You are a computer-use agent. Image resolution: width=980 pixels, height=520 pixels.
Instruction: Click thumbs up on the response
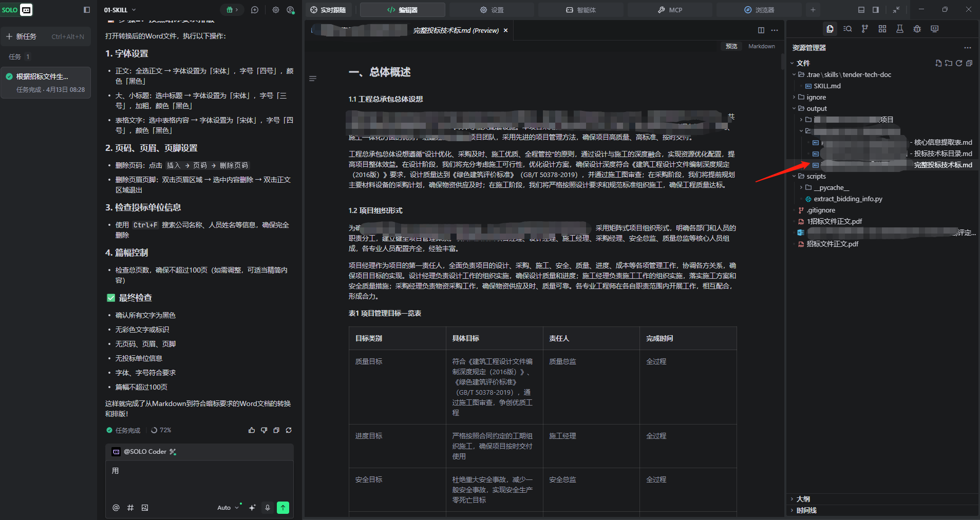[x=252, y=430]
